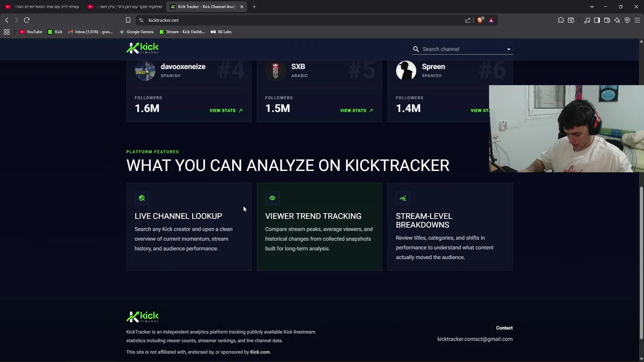Open the Brave main hamburger menu
Image resolution: width=644 pixels, height=362 pixels.
pos(637,20)
